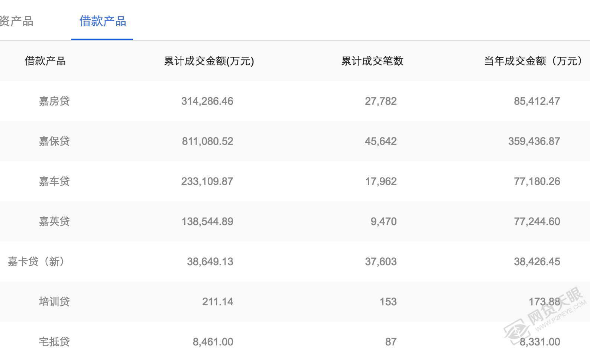Viewport: 590px width, 364px height.
Task: Click the transaction count 9,470
Action: point(384,221)
